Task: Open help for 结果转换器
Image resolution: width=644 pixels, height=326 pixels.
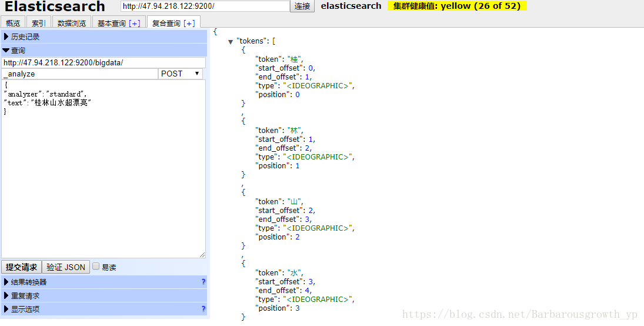Action: point(203,282)
